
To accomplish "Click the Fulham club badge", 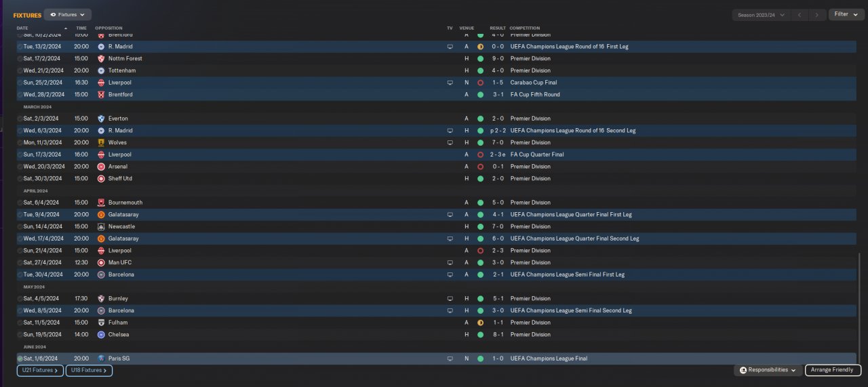I will tap(101, 323).
